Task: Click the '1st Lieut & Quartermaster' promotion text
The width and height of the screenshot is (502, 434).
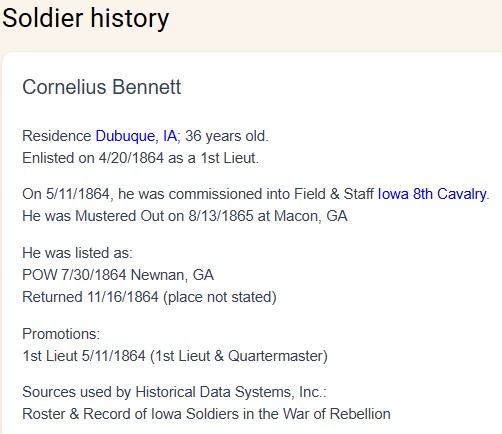Action: [x=239, y=356]
